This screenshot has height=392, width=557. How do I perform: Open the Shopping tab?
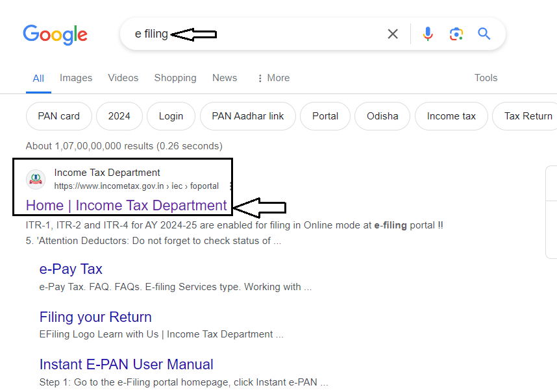pyautogui.click(x=175, y=78)
